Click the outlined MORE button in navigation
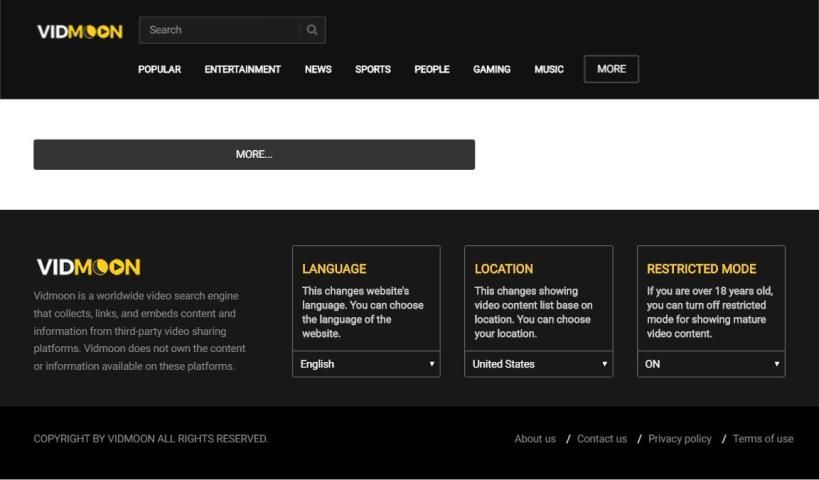This screenshot has width=819, height=480. (611, 69)
